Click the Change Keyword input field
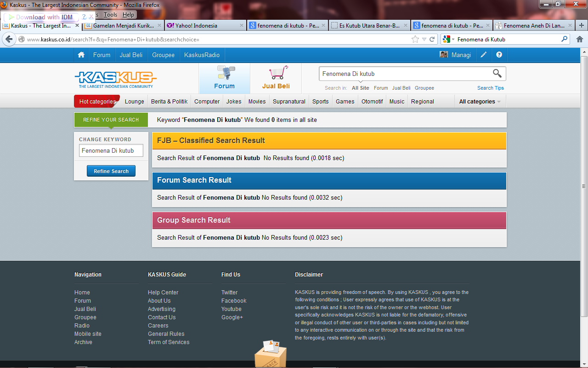 [x=111, y=150]
